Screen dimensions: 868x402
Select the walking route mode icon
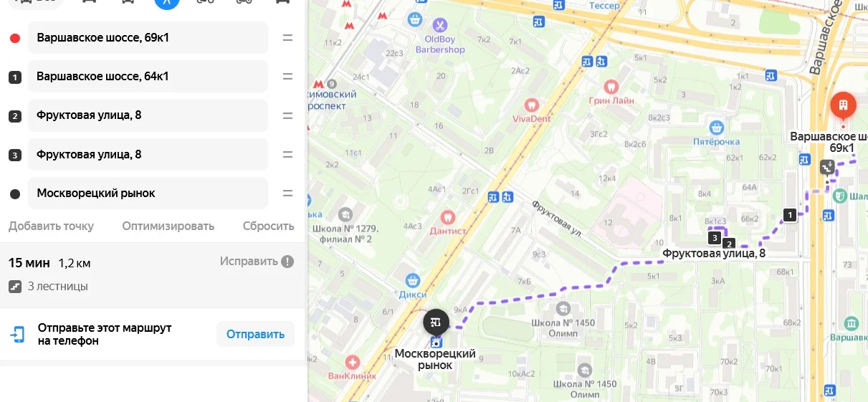167,2
